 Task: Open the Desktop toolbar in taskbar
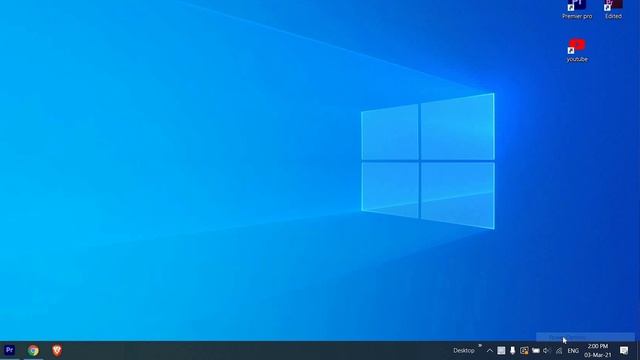coord(464,351)
